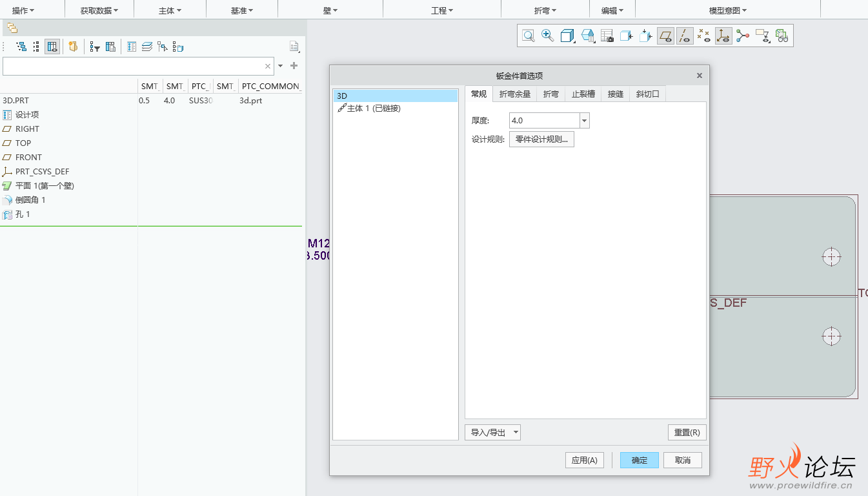Click the expand all tree icon

coord(21,46)
